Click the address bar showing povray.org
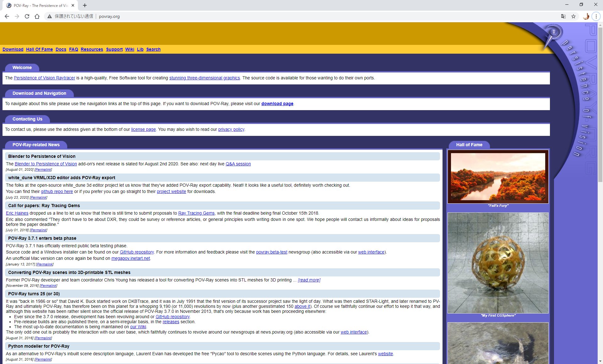Viewport: 603px width, 364px height. point(283,16)
